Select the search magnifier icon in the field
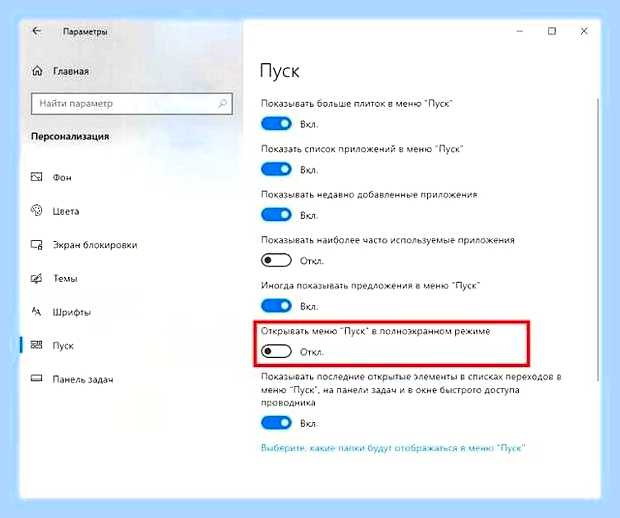 pyautogui.click(x=223, y=104)
